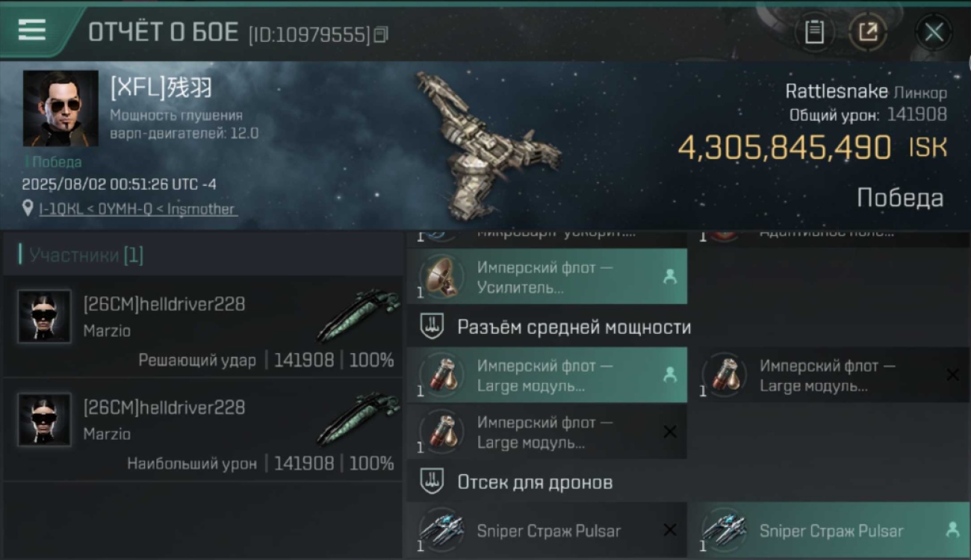971x560 pixels.
Task: Toggle X on lower-left Large модуль item
Action: tap(670, 432)
